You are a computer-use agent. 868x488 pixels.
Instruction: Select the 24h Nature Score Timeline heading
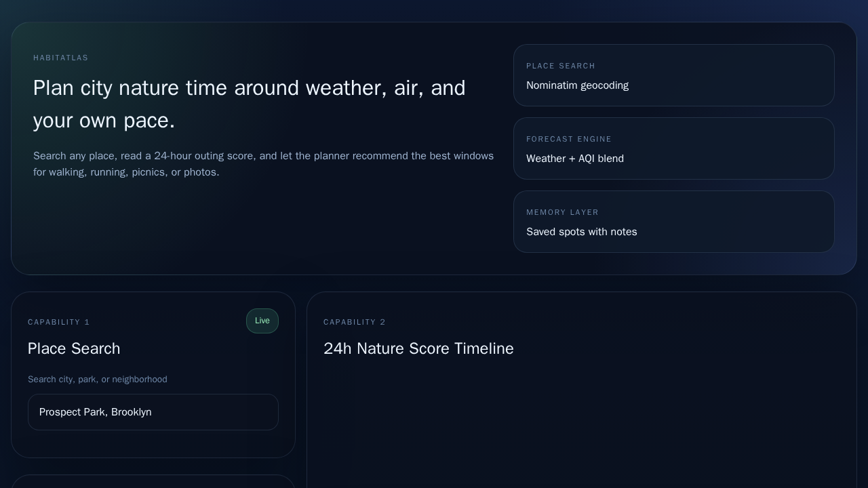coord(418,348)
